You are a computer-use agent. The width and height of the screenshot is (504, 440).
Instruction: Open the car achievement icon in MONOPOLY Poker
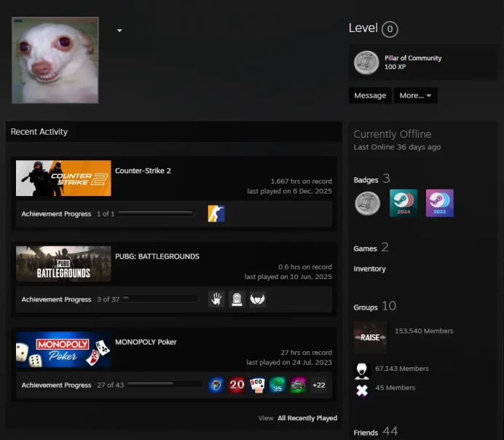point(299,385)
